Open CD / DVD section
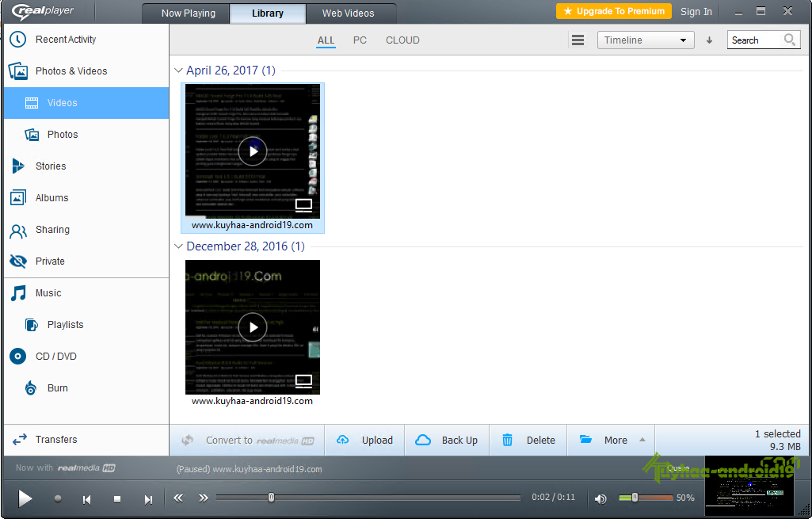This screenshot has width=812, height=519. [x=86, y=357]
